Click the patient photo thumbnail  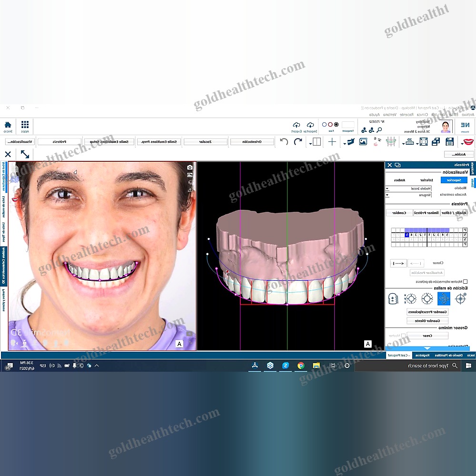point(446,127)
